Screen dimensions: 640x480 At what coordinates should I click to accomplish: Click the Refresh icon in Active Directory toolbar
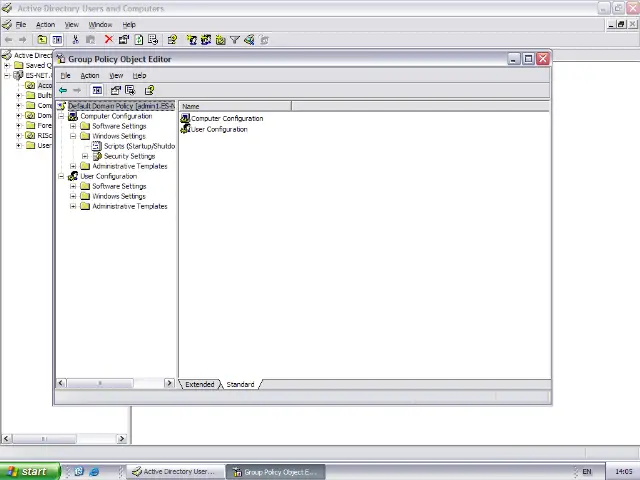[x=139, y=40]
